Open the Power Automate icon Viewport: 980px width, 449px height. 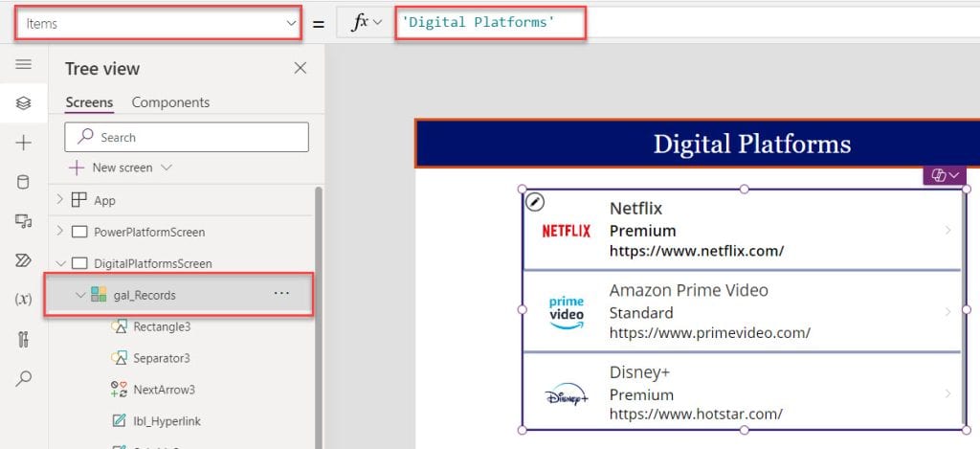tap(23, 260)
